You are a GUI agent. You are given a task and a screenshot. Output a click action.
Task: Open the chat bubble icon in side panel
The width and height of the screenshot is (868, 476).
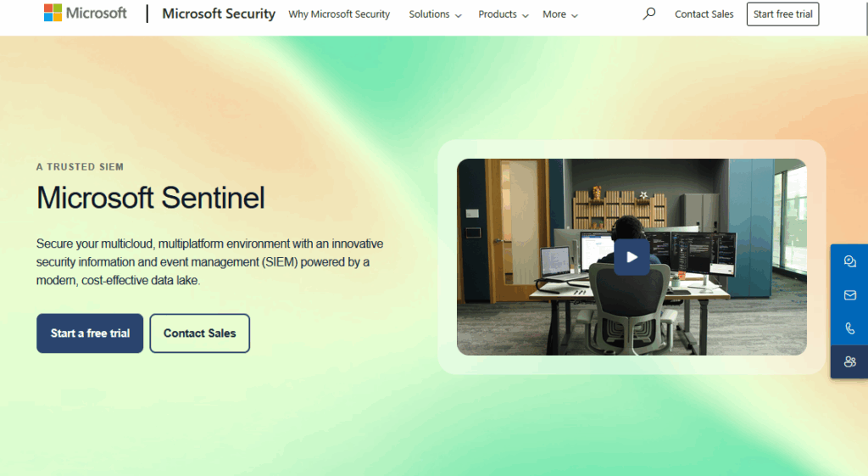point(849,261)
